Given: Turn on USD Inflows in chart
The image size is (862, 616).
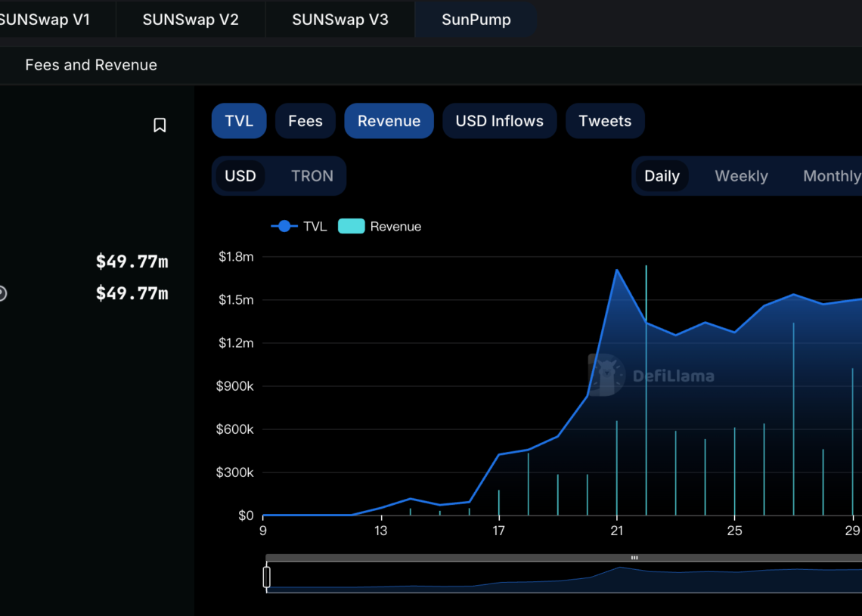Looking at the screenshot, I should (x=499, y=121).
